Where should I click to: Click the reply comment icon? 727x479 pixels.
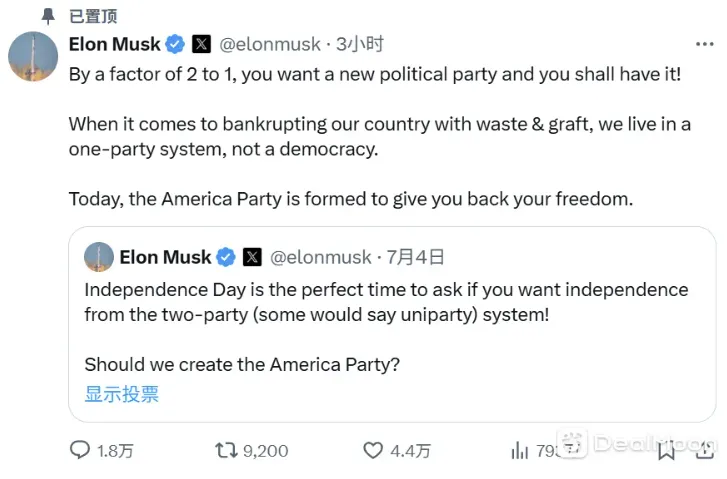[80, 451]
